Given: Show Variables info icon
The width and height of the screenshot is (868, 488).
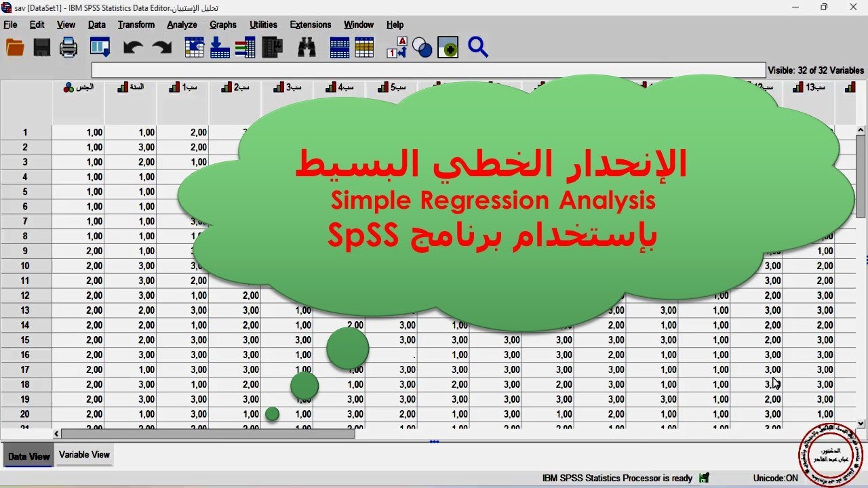Looking at the screenshot, I should coord(245,47).
